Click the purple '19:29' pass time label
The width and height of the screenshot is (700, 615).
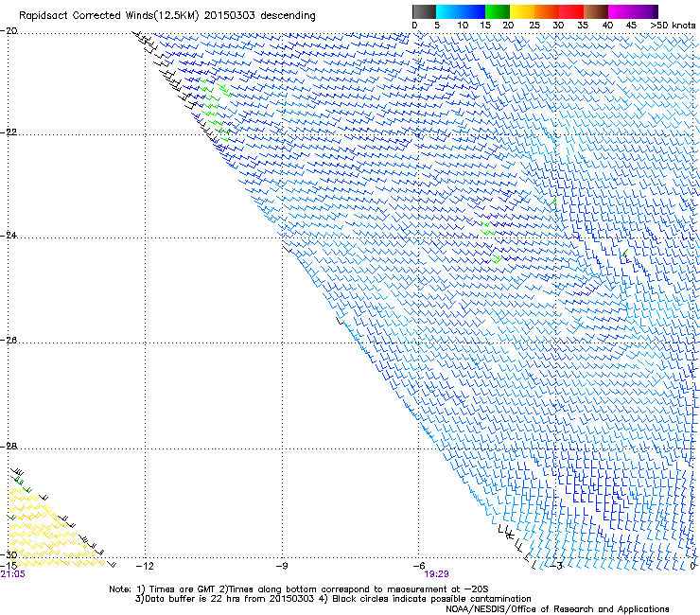pos(436,574)
